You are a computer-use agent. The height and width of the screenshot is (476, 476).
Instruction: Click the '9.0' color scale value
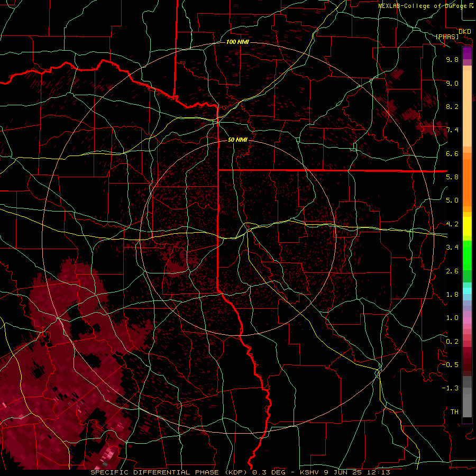[452, 83]
